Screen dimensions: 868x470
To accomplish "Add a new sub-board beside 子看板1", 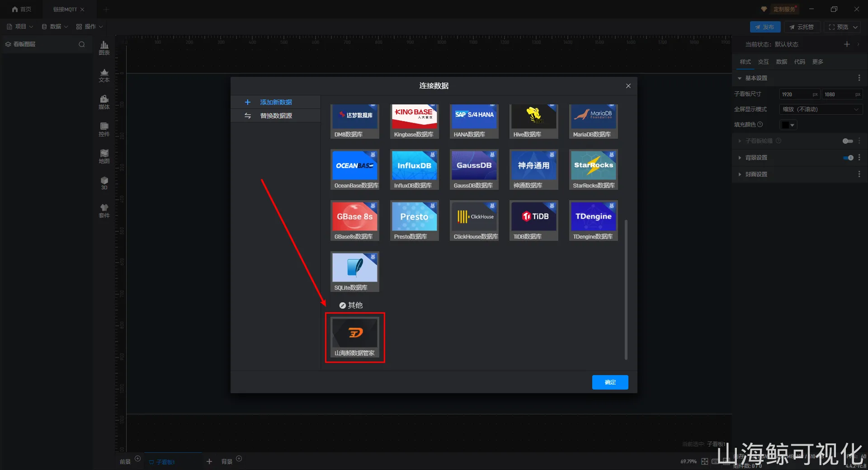I will (x=209, y=461).
